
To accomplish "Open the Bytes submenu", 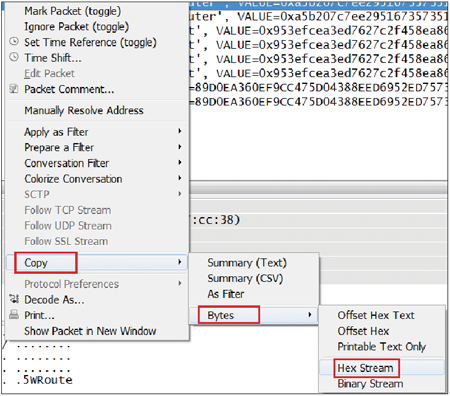I will pyautogui.click(x=253, y=315).
